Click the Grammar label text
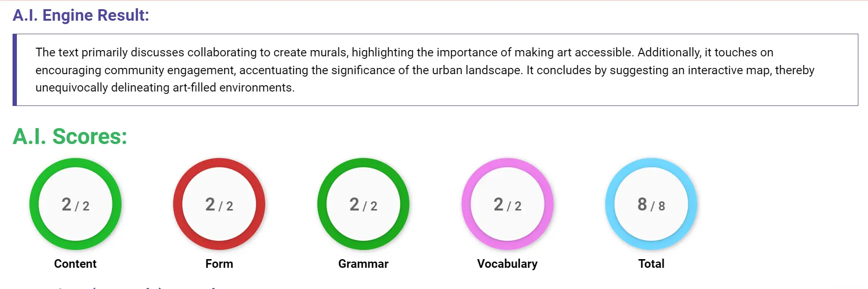868x289 pixels. pyautogui.click(x=364, y=263)
